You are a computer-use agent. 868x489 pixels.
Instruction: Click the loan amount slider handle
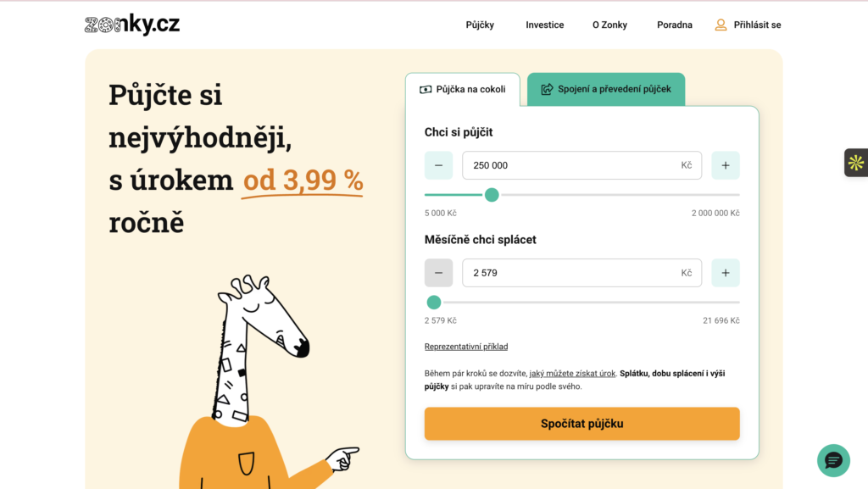[492, 195]
